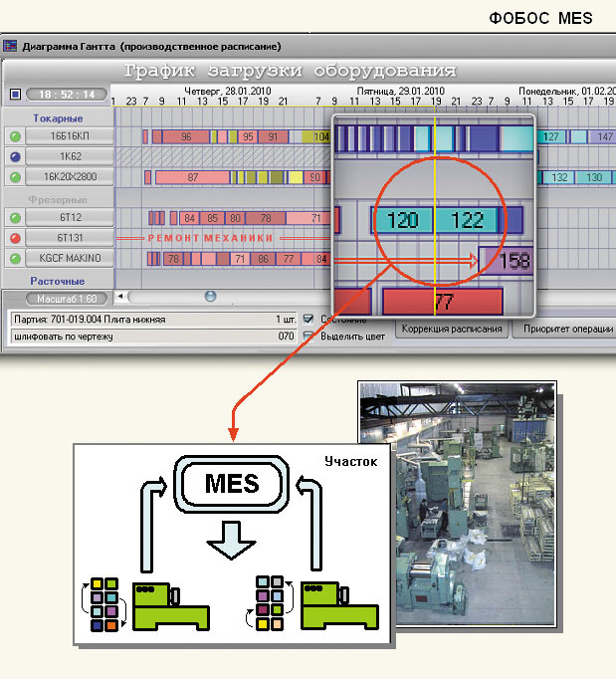Click the blue square icon beside the clock
Viewport: 616px width, 679px height.
tap(15, 94)
